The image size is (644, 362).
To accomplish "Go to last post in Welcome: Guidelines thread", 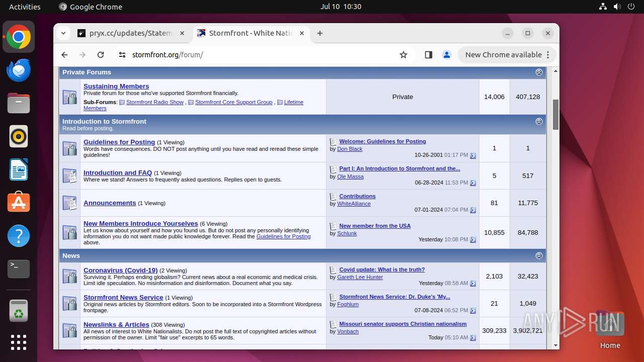I will pyautogui.click(x=473, y=156).
